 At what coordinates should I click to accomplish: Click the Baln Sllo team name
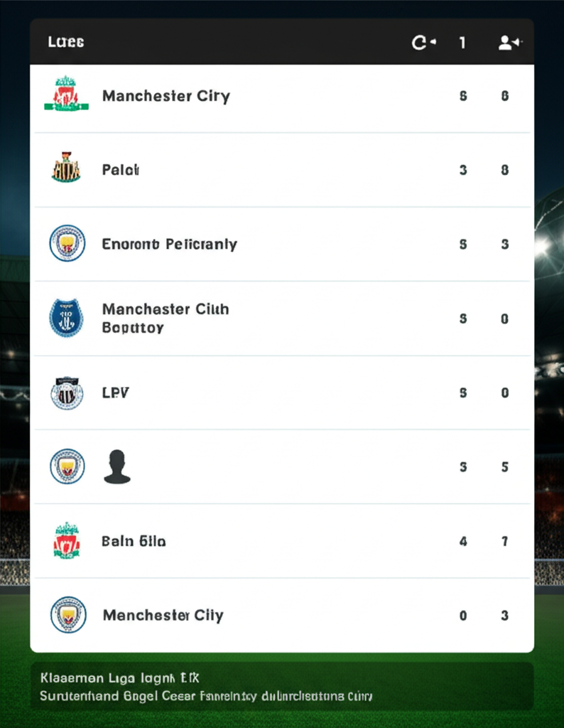pos(134,542)
